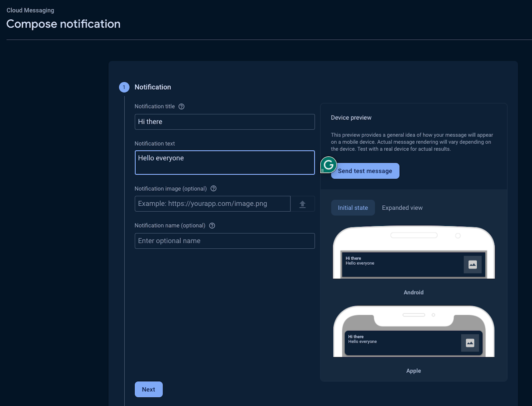Click the step 1 Notification circle

pyautogui.click(x=124, y=87)
